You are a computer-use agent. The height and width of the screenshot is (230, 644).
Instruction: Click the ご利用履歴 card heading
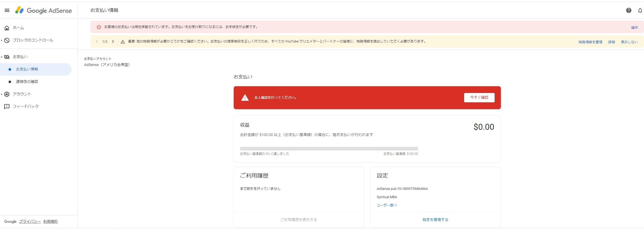pyautogui.click(x=254, y=176)
